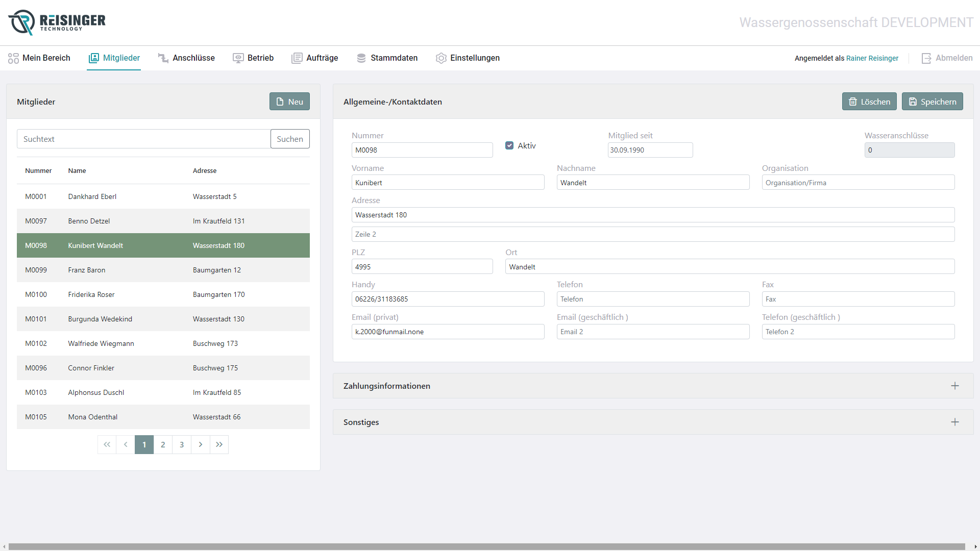Click the trash icon in Löschen
Image resolution: width=980 pixels, height=551 pixels.
click(x=853, y=102)
